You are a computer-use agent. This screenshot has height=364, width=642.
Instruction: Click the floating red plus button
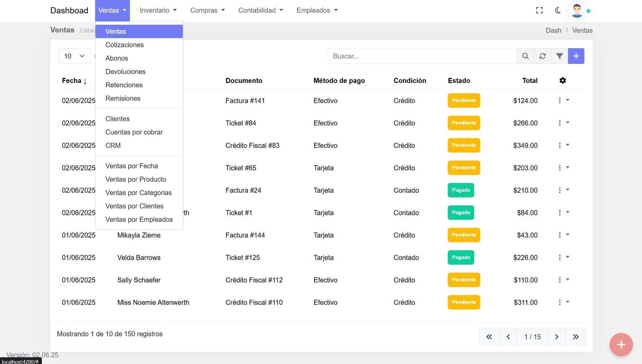pyautogui.click(x=621, y=344)
